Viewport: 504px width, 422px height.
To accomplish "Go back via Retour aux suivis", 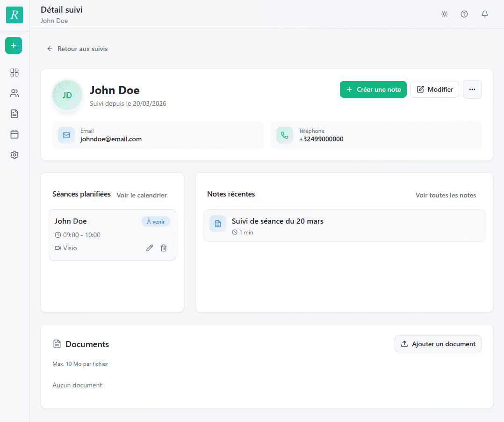I will point(78,49).
